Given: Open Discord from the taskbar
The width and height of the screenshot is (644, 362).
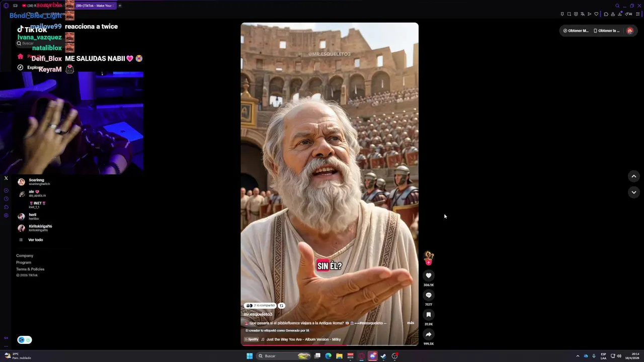Looking at the screenshot, I should point(373,356).
